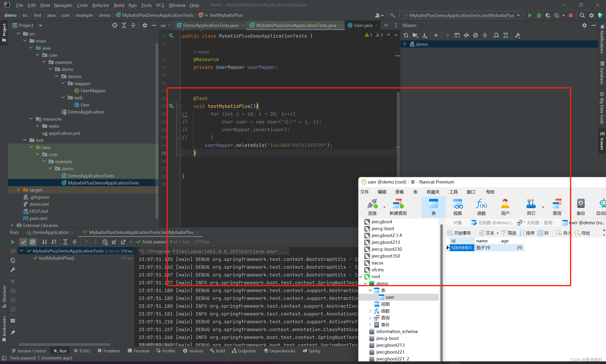Viewport: 606px width, 364px height.
Task: Open Spring tool window
Action: [312, 351]
